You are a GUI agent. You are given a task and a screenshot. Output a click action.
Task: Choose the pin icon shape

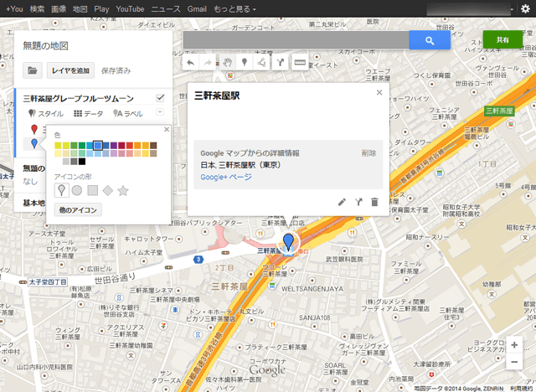tap(61, 190)
